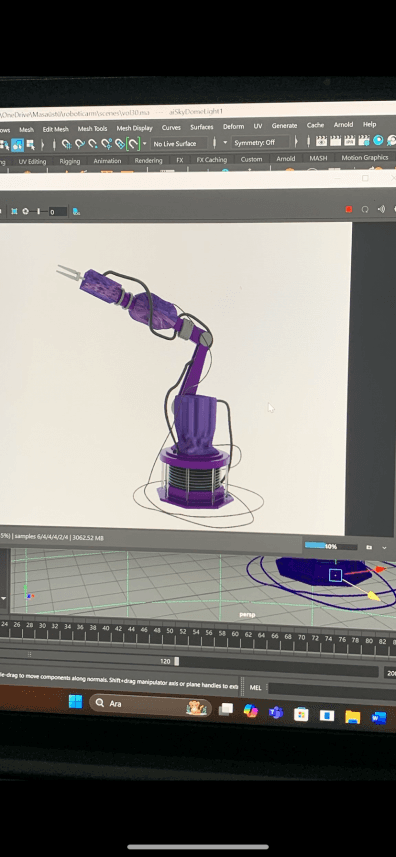Click move manipulator center square handle
Screen dimensions: 396x857
[x=335, y=575]
